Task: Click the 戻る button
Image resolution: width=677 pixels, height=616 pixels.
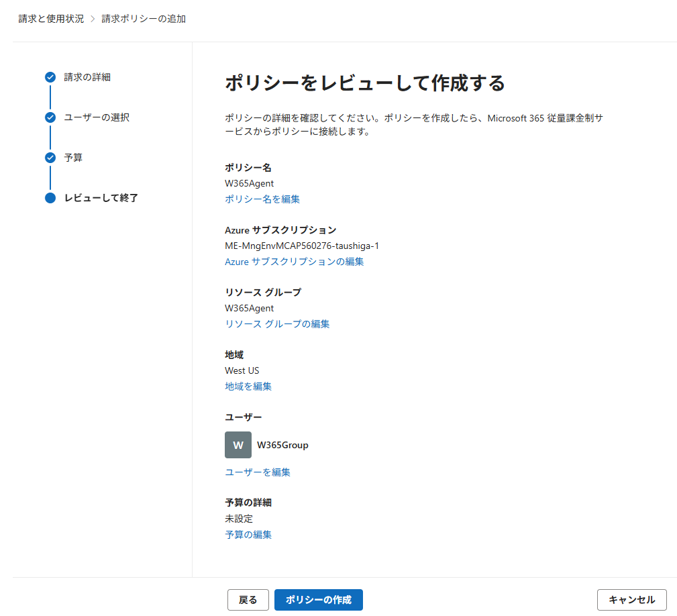Action: pyautogui.click(x=248, y=600)
